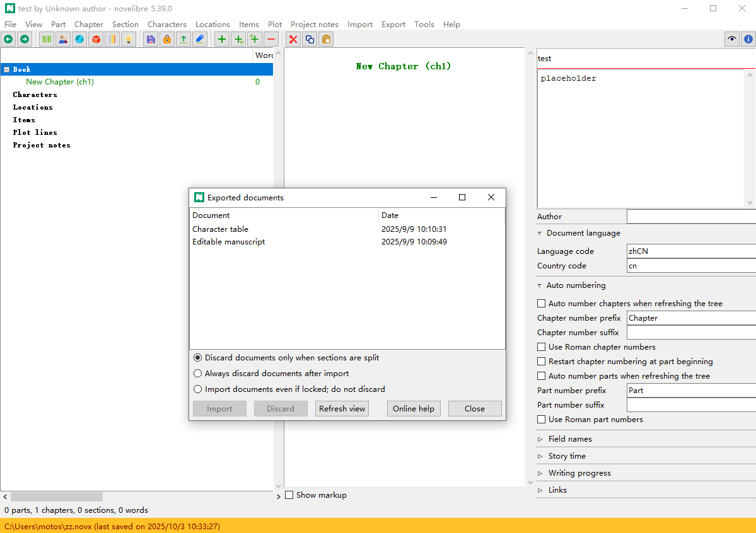The height and width of the screenshot is (533, 756).
Task: Open the Characters view toolbar icon
Action: click(62, 40)
